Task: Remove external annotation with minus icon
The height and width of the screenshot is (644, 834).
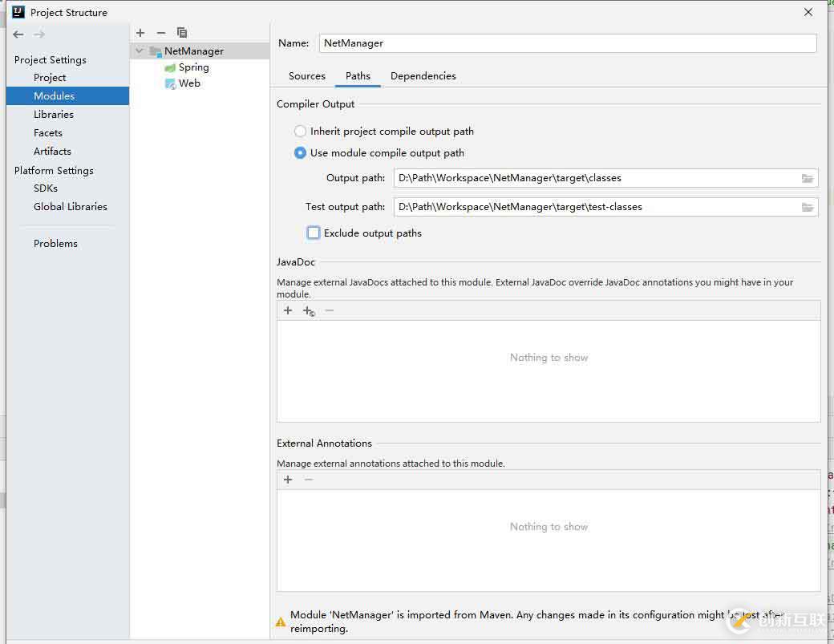Action: tap(309, 480)
